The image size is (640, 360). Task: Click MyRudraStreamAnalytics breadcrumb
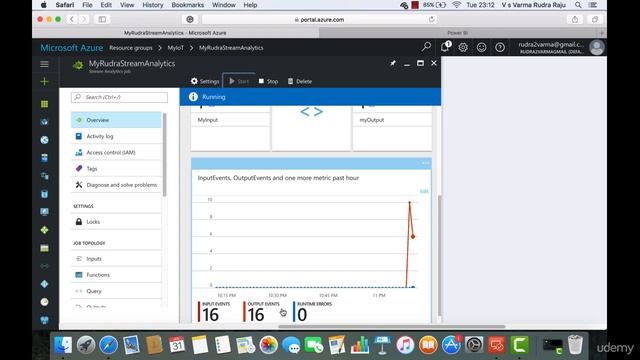(231, 48)
